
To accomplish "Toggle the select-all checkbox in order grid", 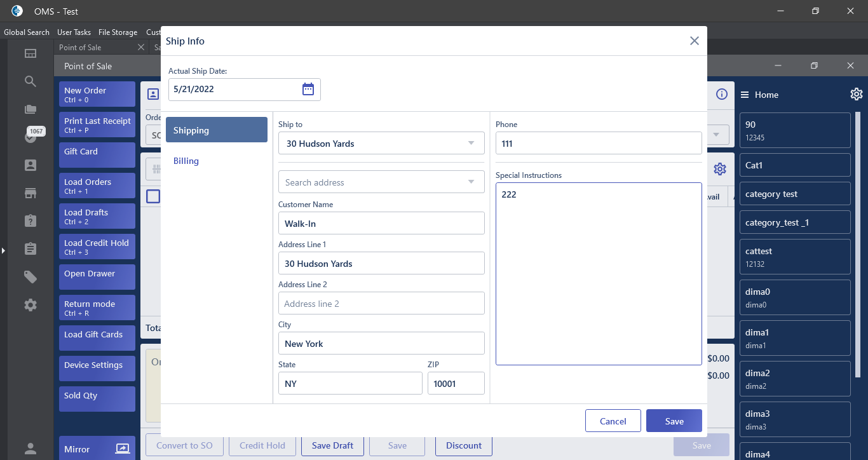I will pos(153,196).
